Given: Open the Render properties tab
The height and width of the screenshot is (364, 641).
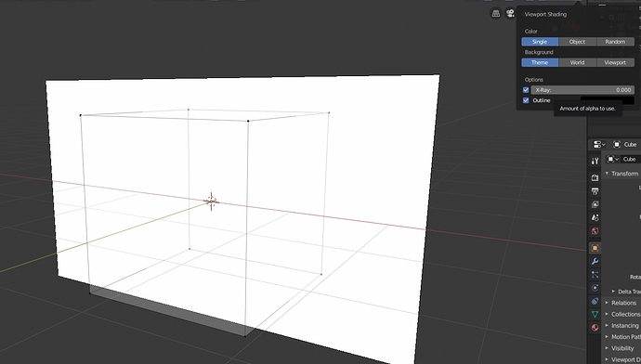Looking at the screenshot, I should pyautogui.click(x=595, y=177).
